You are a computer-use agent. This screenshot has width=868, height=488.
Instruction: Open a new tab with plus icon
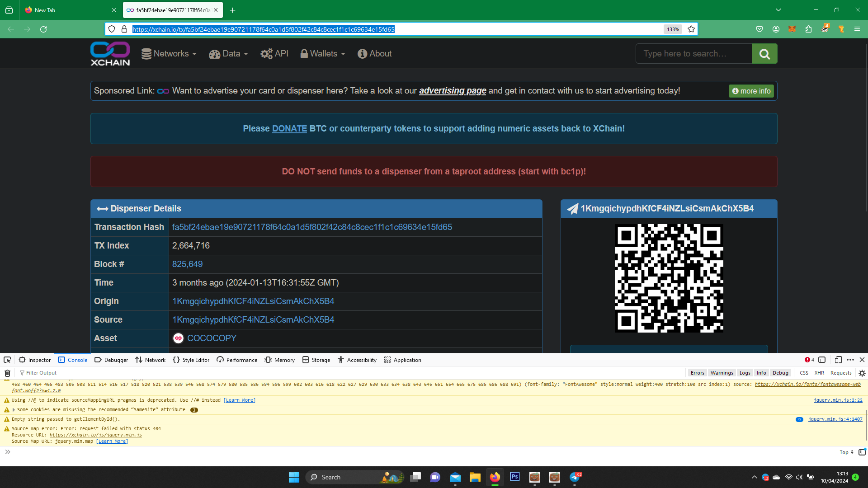pyautogui.click(x=232, y=10)
